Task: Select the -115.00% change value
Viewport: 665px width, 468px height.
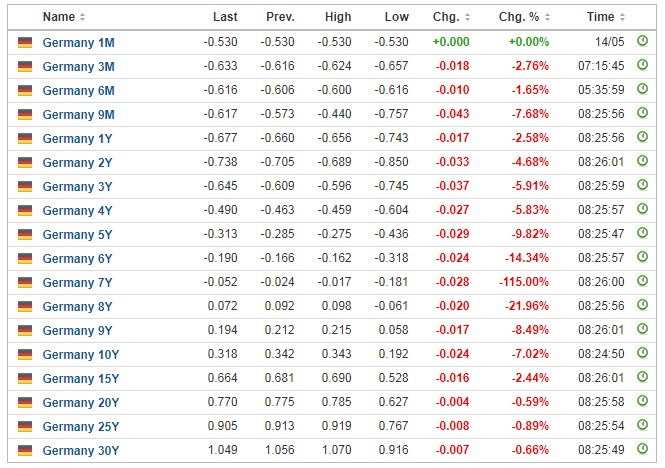Action: coord(524,282)
